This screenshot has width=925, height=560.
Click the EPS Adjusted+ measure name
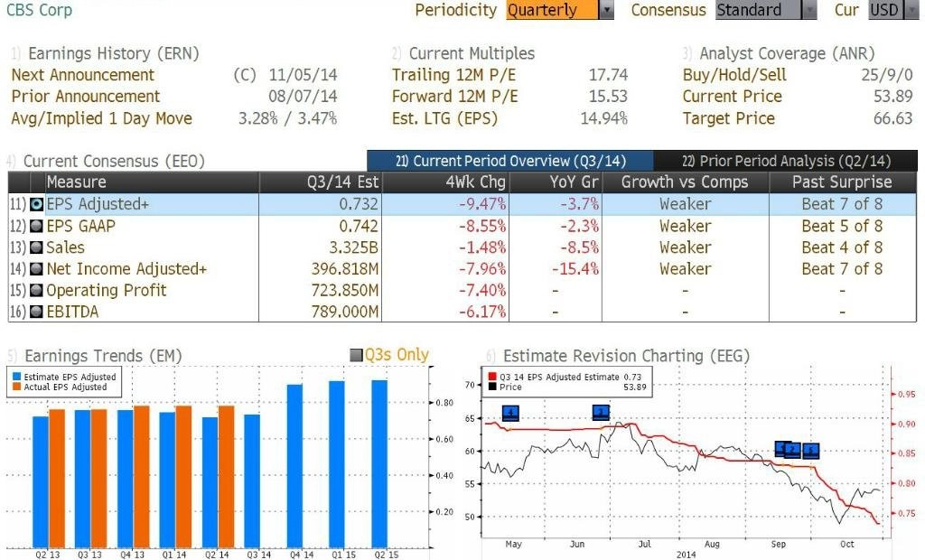[x=98, y=204]
